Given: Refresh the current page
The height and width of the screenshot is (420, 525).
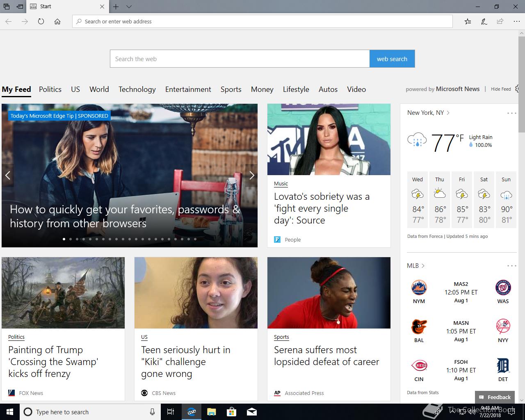Looking at the screenshot, I should pos(41,21).
